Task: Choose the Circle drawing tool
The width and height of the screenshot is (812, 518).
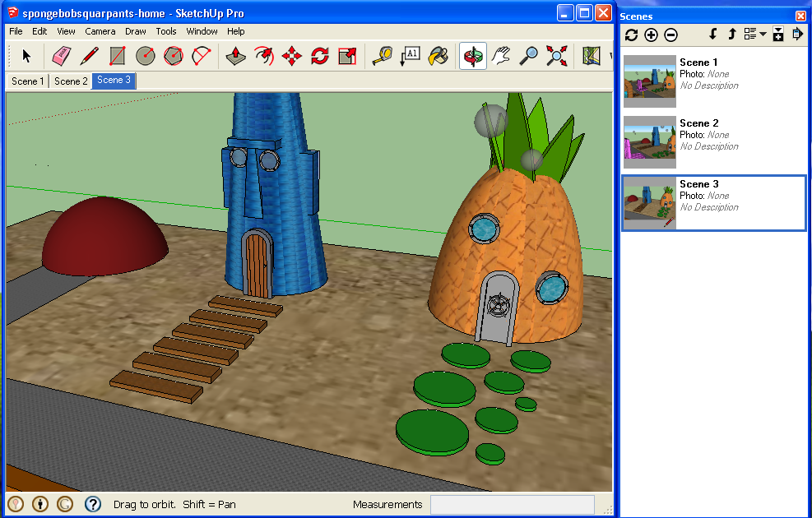Action: (146, 56)
